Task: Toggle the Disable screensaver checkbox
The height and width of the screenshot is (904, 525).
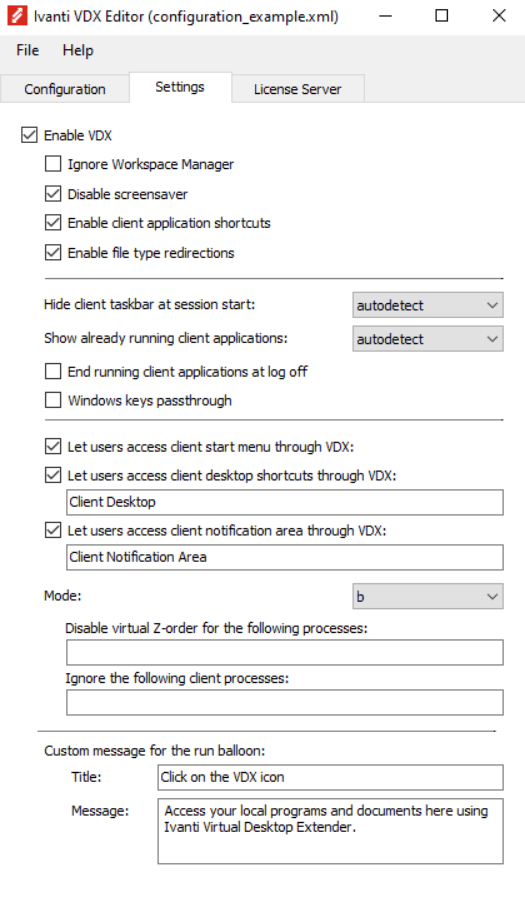Action: pos(53,194)
